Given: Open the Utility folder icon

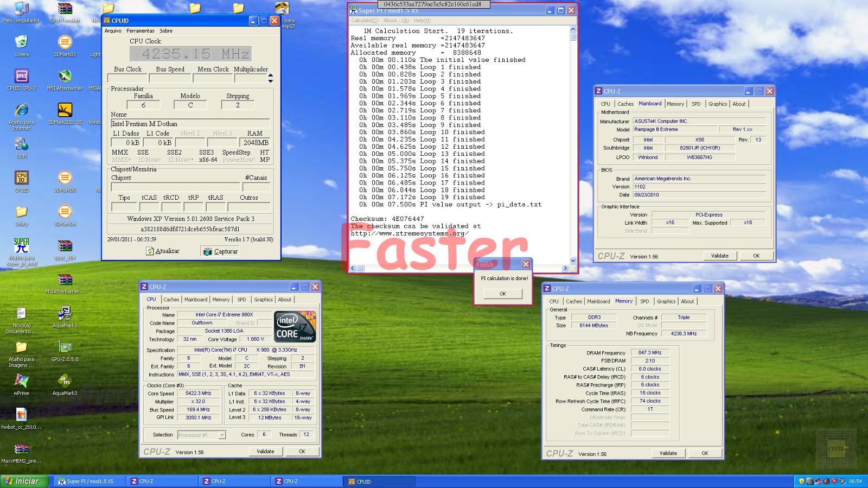Looking at the screenshot, I should tap(21, 216).
